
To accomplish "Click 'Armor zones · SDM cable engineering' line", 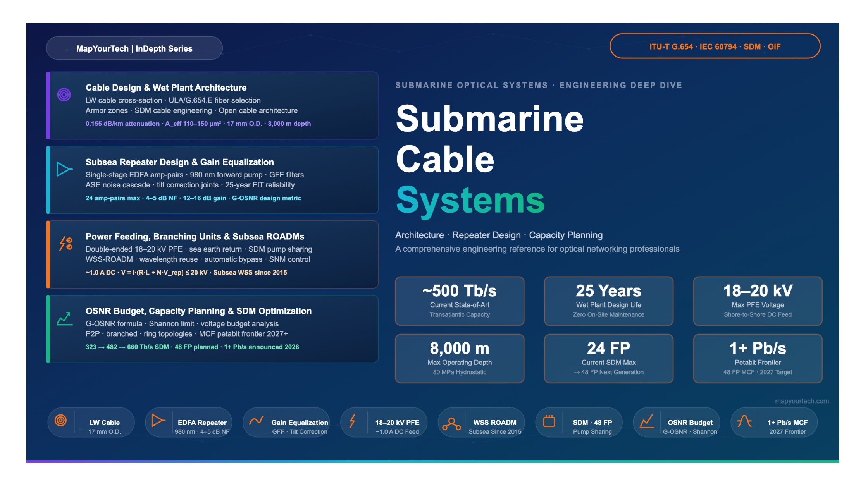I will [191, 111].
